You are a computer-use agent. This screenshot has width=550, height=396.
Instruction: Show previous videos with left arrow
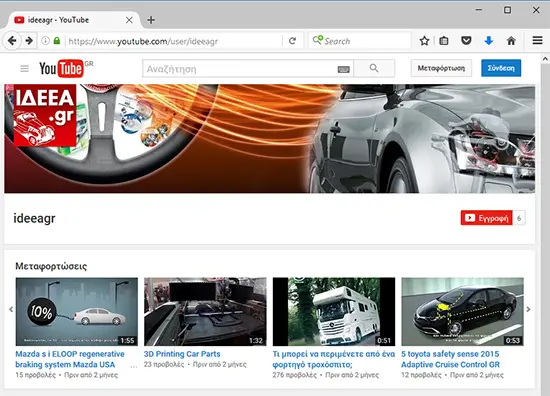[x=11, y=309]
